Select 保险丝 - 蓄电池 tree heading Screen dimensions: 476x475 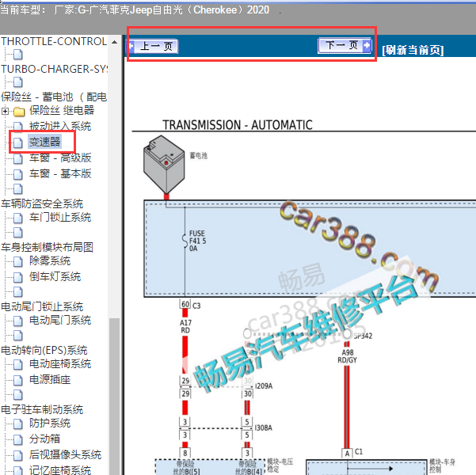pyautogui.click(x=54, y=97)
